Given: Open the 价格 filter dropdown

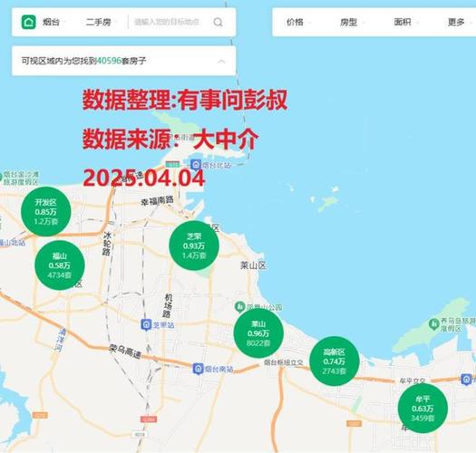Looking at the screenshot, I should pos(298,22).
